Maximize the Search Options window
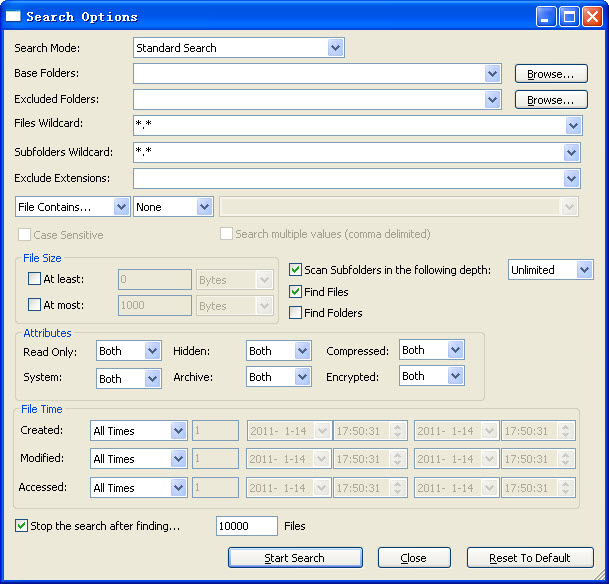This screenshot has width=609, height=584. pos(569,16)
